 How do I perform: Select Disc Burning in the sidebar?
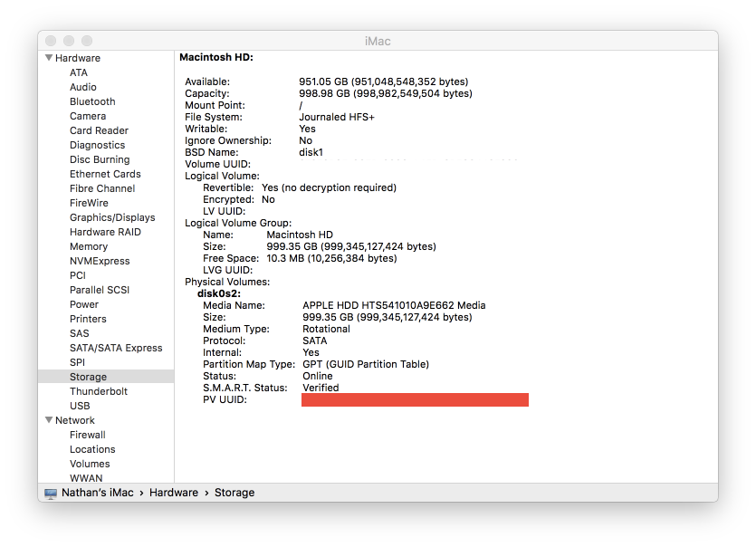(x=100, y=159)
